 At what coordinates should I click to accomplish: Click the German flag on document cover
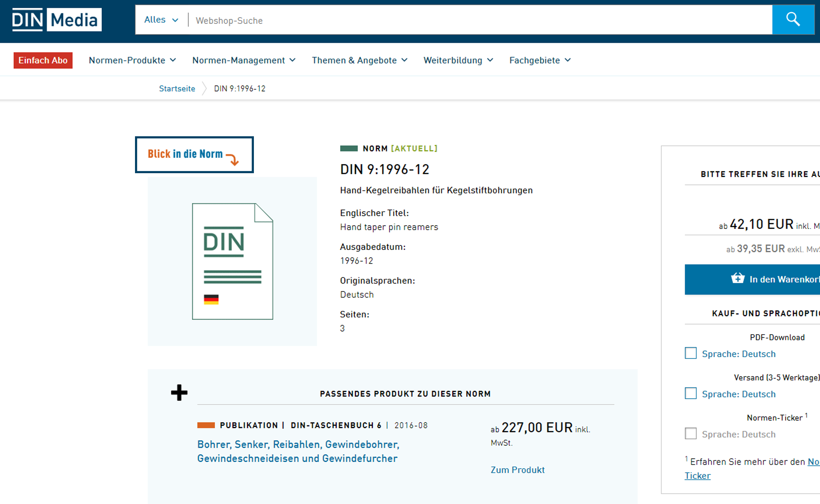[x=211, y=300]
